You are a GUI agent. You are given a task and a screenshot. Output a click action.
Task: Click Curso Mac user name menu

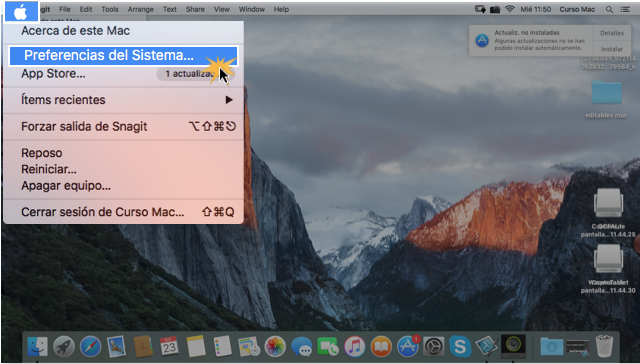(577, 9)
